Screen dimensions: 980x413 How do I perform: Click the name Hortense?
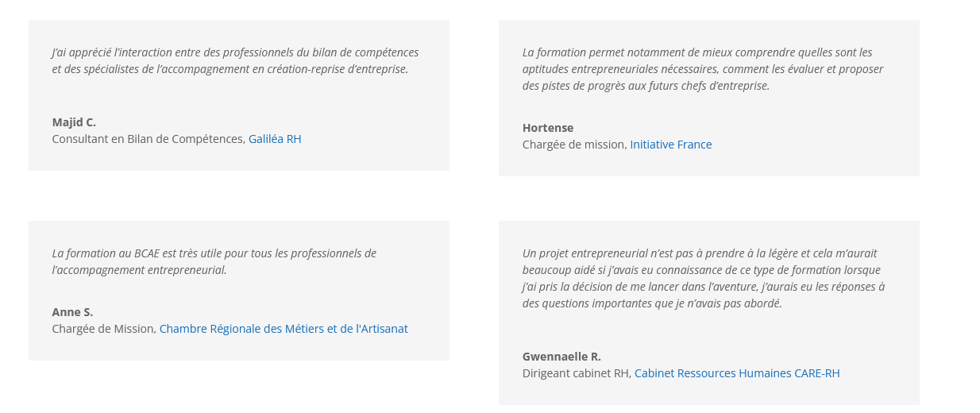(x=548, y=128)
